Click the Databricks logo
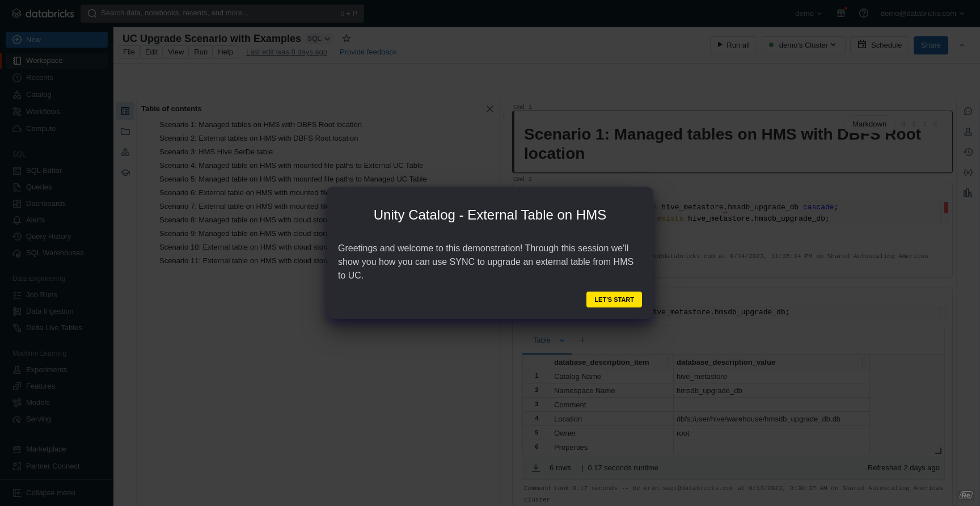This screenshot has height=506, width=980. pyautogui.click(x=43, y=13)
